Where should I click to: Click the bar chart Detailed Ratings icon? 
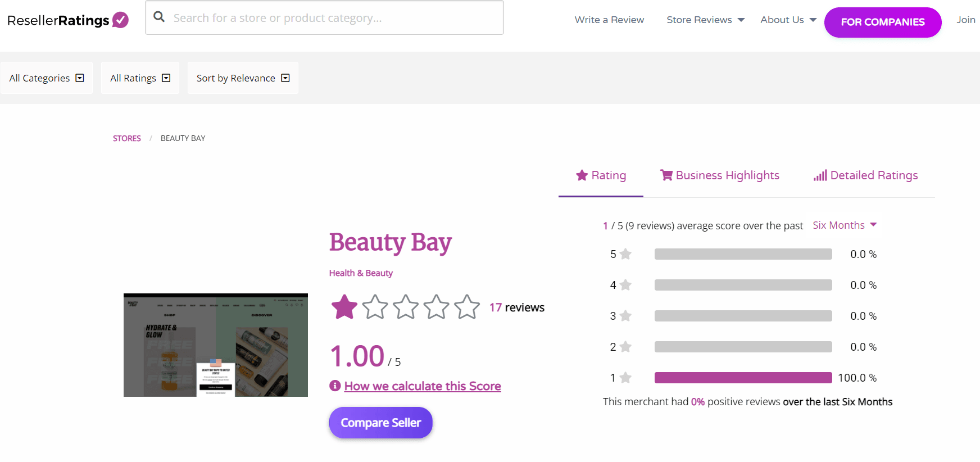[820, 176]
